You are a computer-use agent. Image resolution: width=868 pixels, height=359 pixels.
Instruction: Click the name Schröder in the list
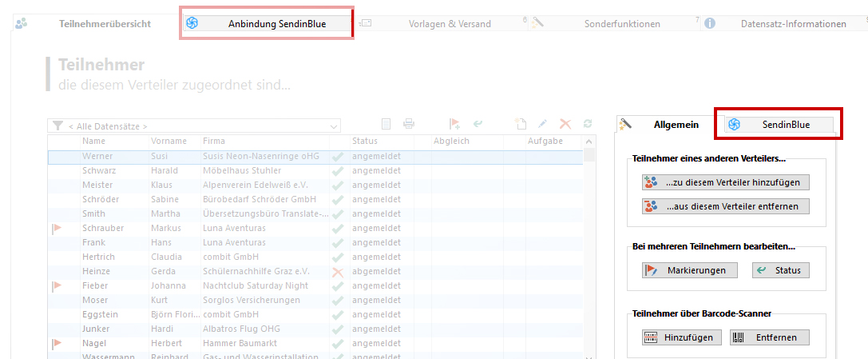[102, 199]
